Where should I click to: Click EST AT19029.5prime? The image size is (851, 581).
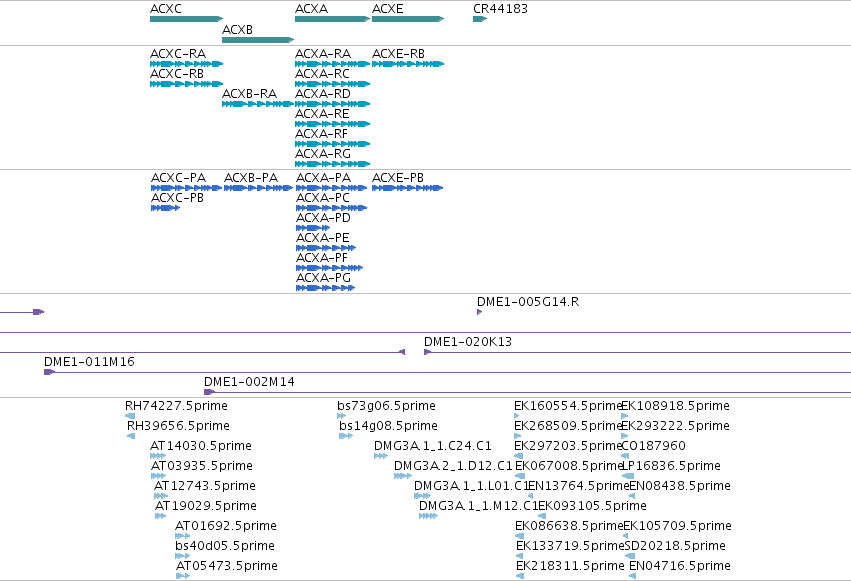pyautogui.click(x=161, y=517)
